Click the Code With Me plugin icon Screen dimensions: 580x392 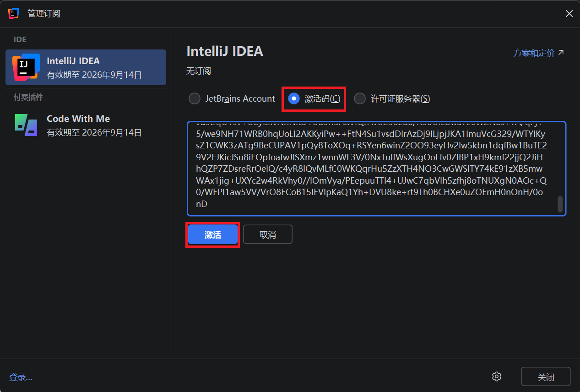coord(26,125)
